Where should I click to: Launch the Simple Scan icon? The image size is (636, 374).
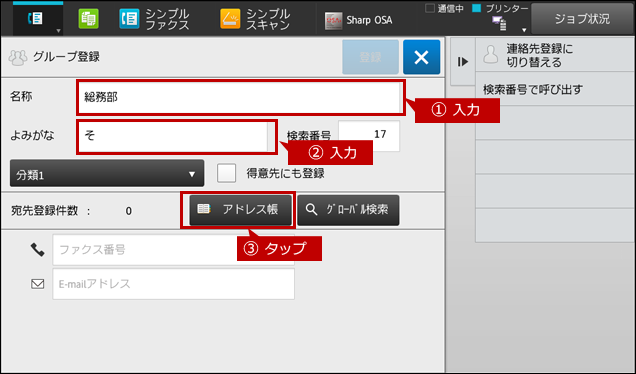(x=230, y=19)
